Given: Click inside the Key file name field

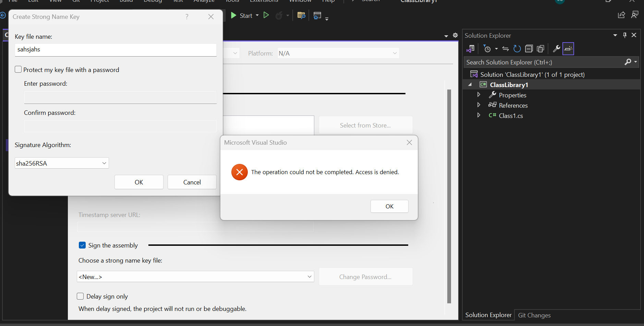Looking at the screenshot, I should pos(116,50).
